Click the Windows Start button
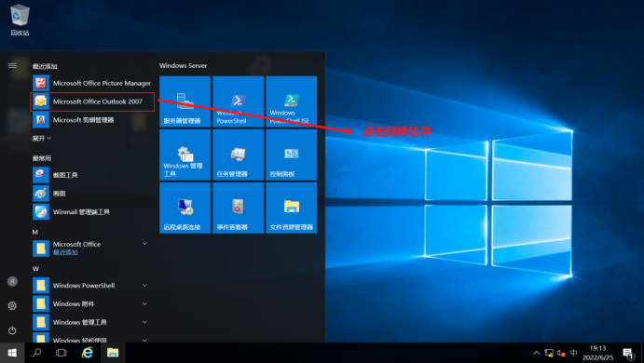 (x=12, y=353)
